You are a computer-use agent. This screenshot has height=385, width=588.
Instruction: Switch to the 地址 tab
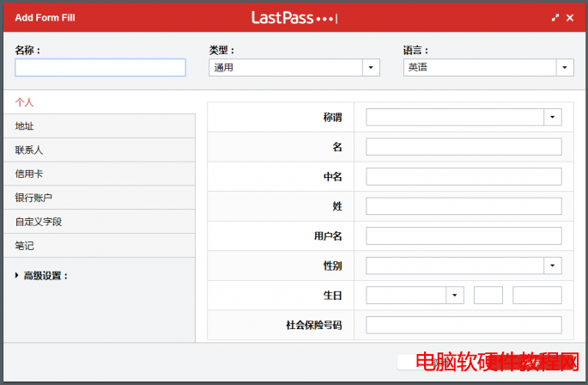[100, 126]
